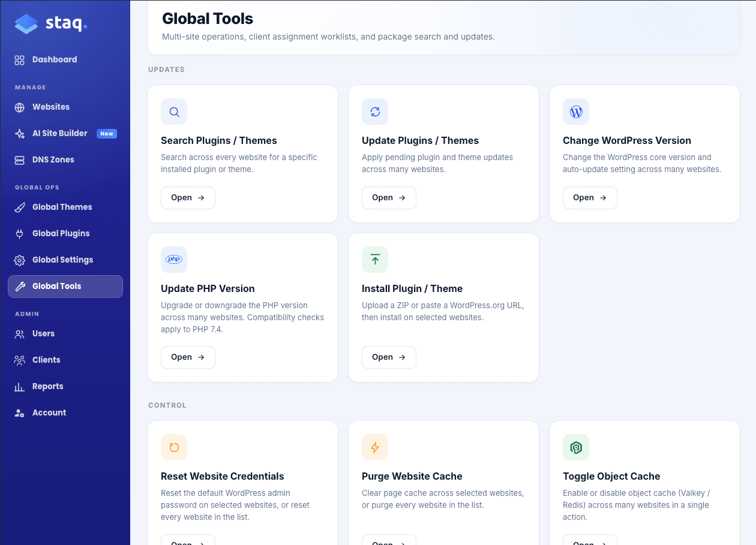Open the Install Plugin / Theme tool
Screen dimensions: 756x545
pos(389,357)
